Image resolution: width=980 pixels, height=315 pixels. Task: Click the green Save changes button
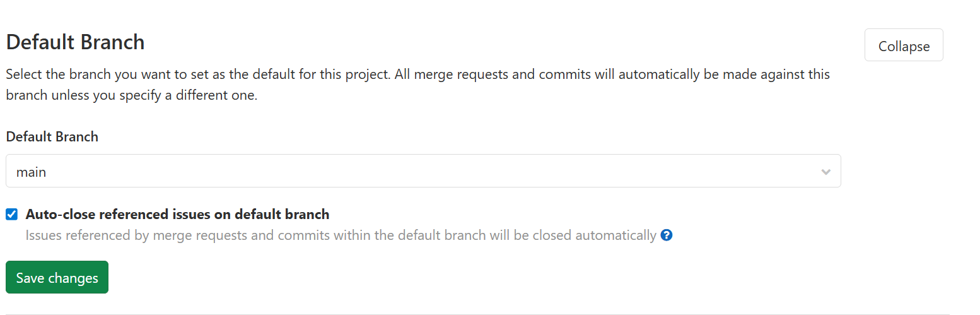[57, 278]
